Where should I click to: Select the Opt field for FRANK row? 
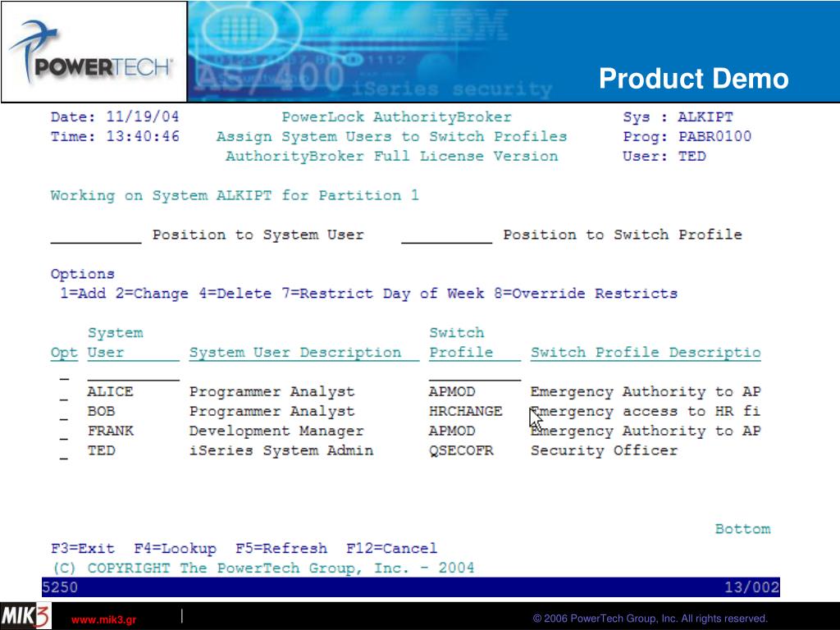pos(64,433)
